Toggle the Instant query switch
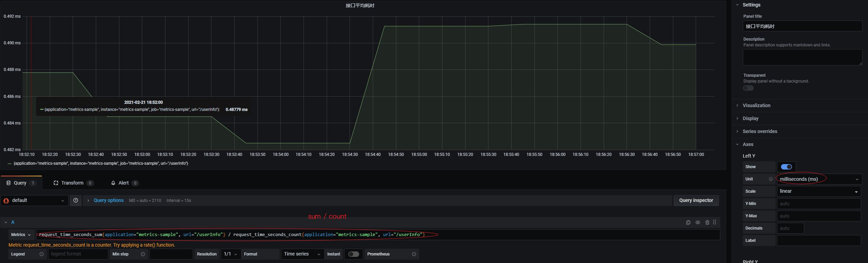The width and height of the screenshot is (868, 263). [354, 254]
